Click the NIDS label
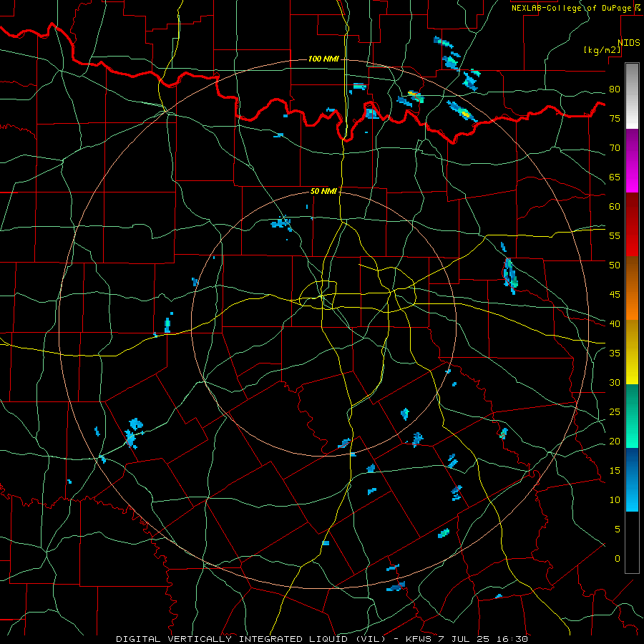The image size is (644, 644). (x=629, y=43)
